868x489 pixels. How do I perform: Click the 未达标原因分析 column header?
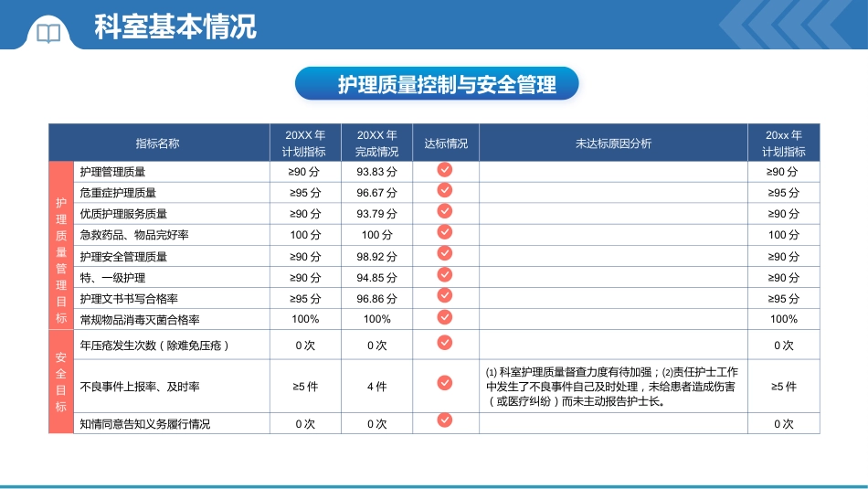pos(613,144)
